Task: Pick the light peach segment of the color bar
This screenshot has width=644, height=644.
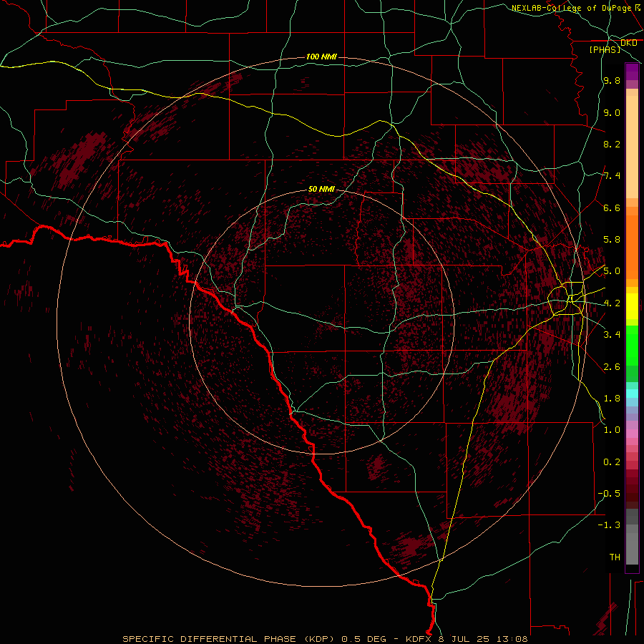Action: click(632, 147)
